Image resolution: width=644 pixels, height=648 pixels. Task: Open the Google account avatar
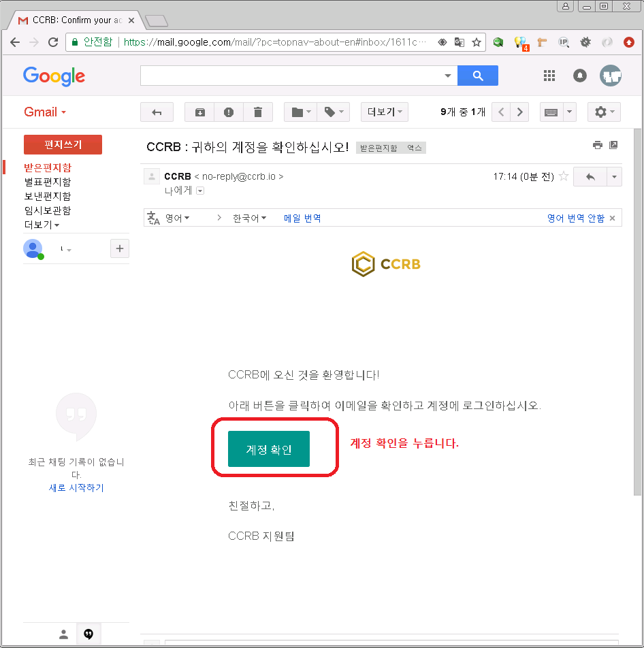pyautogui.click(x=611, y=76)
